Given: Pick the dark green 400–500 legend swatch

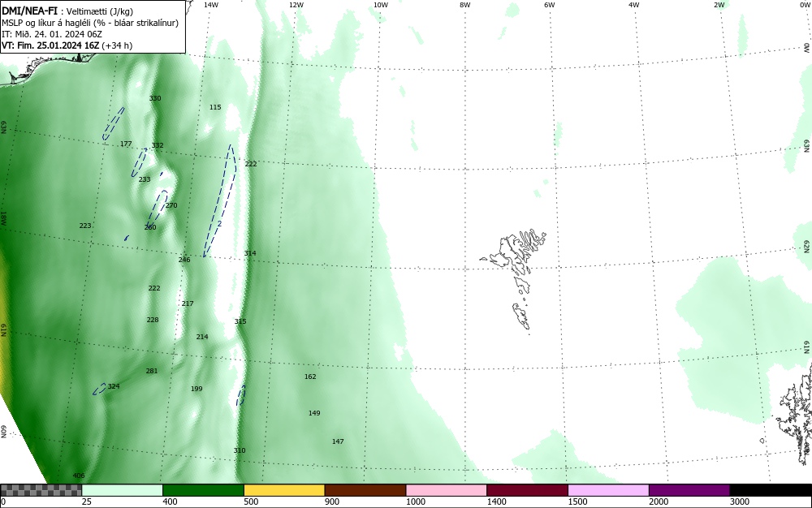Looking at the screenshot, I should click(x=203, y=490).
